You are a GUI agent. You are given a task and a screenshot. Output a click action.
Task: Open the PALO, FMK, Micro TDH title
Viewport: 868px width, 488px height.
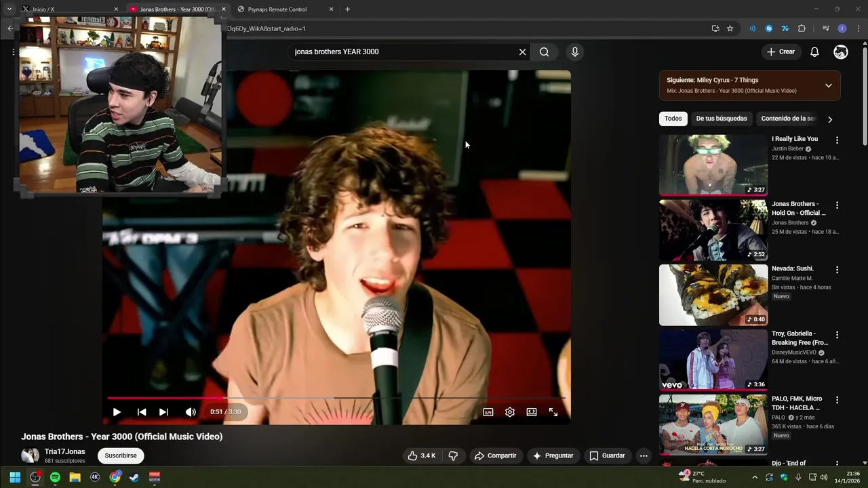(x=797, y=403)
